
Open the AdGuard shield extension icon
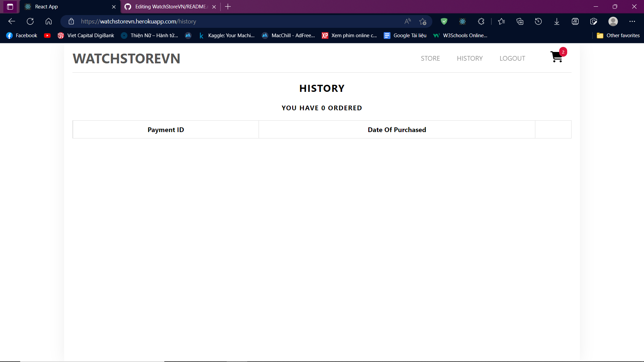(x=444, y=21)
